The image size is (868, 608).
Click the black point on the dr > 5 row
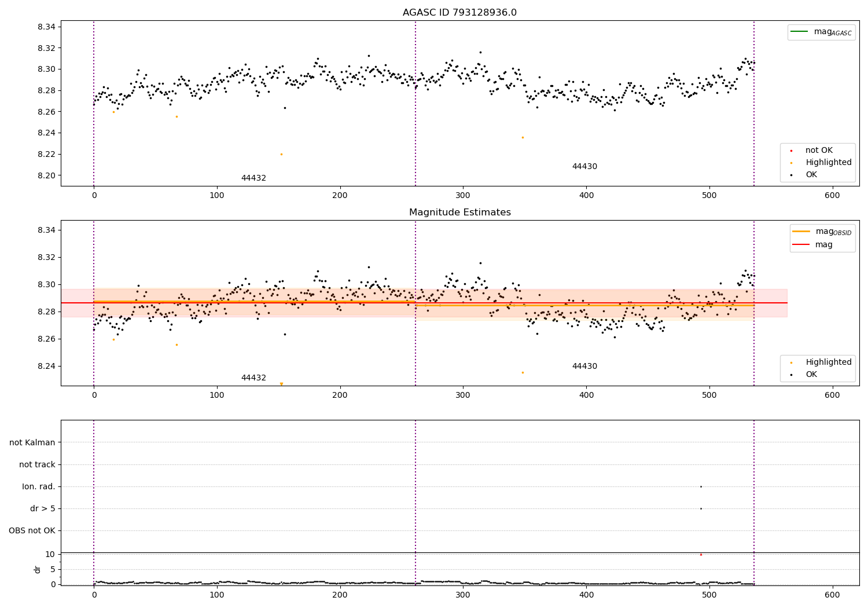(701, 509)
